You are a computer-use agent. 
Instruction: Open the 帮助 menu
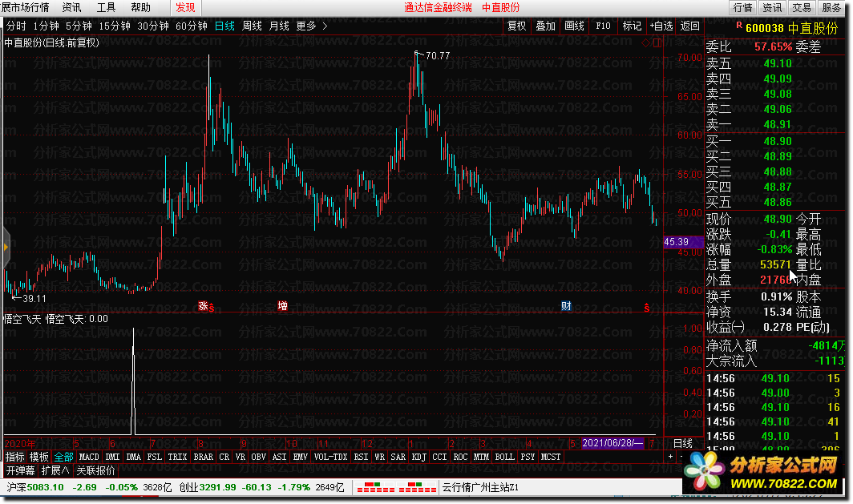point(140,7)
